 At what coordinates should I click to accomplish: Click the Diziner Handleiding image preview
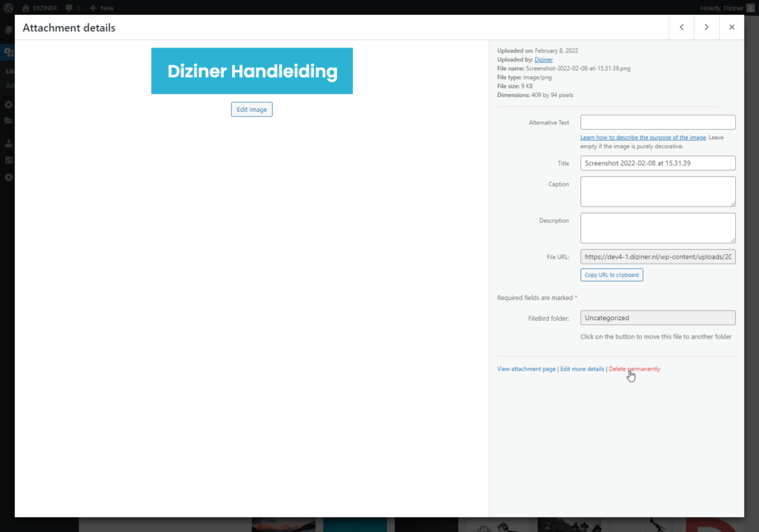pyautogui.click(x=252, y=71)
